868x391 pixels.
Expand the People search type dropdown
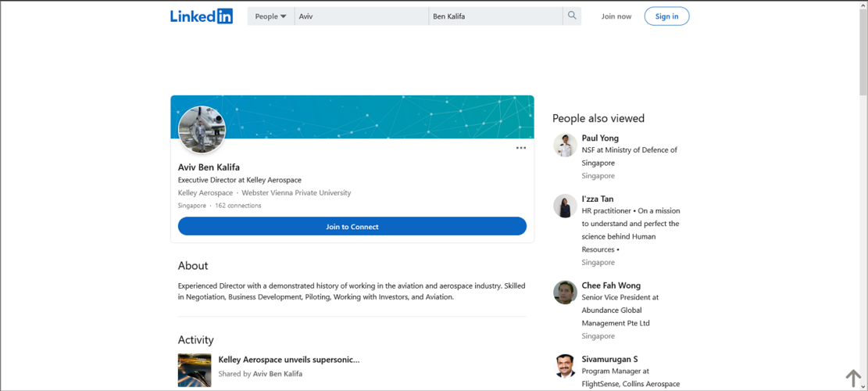270,16
